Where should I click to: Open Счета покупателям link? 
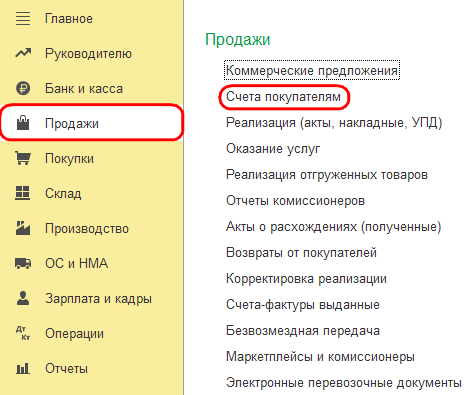click(x=283, y=97)
